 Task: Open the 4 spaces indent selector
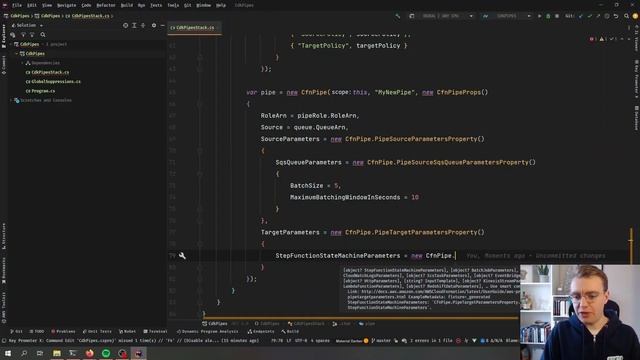coord(320,340)
